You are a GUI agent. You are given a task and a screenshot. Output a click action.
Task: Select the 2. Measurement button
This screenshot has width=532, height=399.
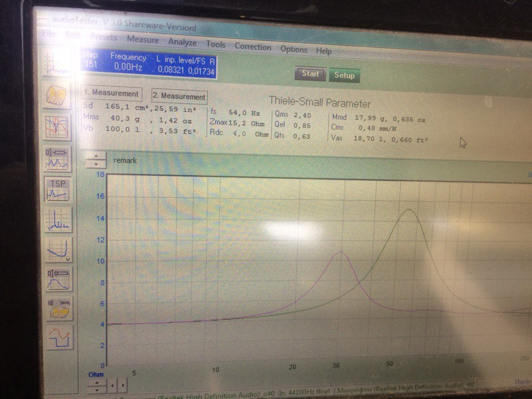[x=179, y=96]
